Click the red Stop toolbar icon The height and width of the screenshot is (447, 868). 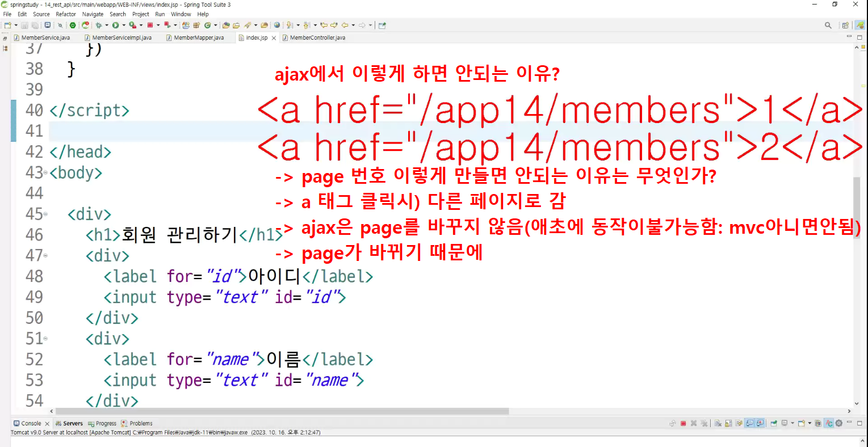click(150, 25)
